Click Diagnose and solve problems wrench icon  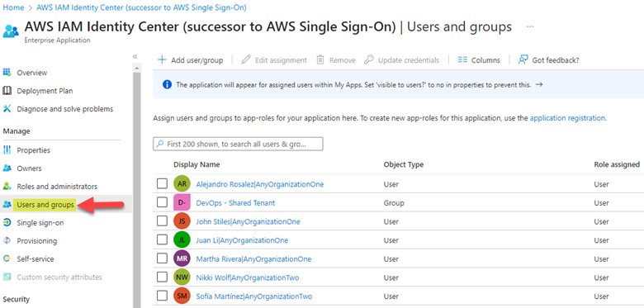click(x=7, y=109)
